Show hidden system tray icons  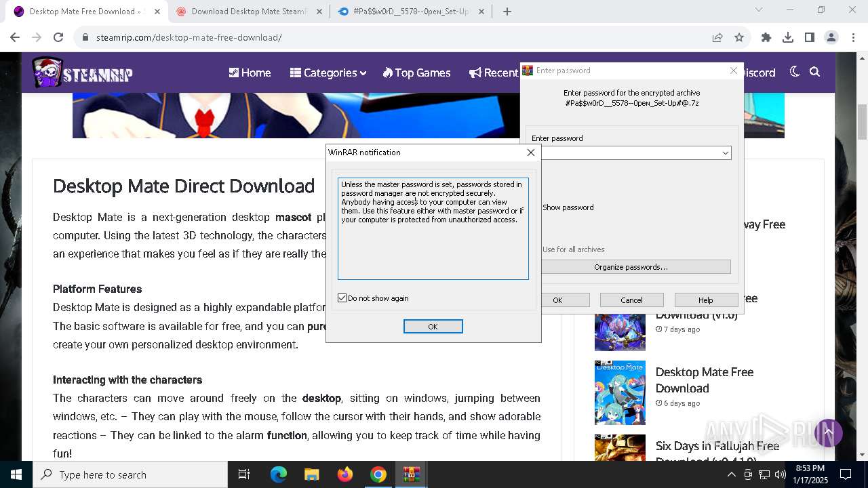click(731, 474)
